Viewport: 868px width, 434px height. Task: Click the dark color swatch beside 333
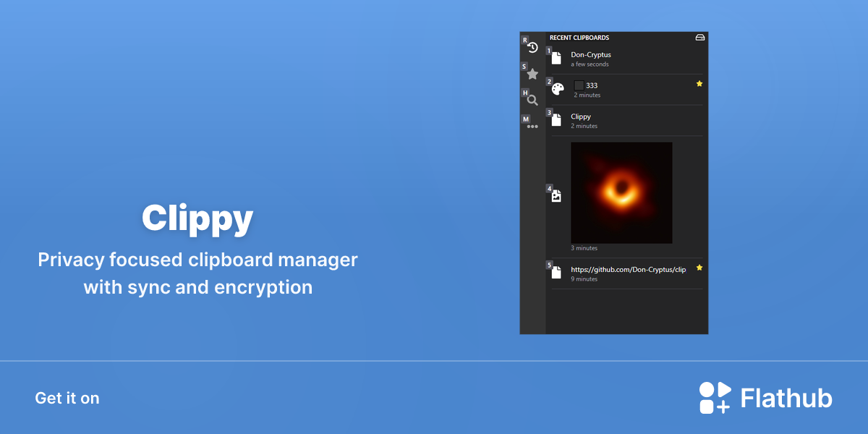(x=579, y=85)
